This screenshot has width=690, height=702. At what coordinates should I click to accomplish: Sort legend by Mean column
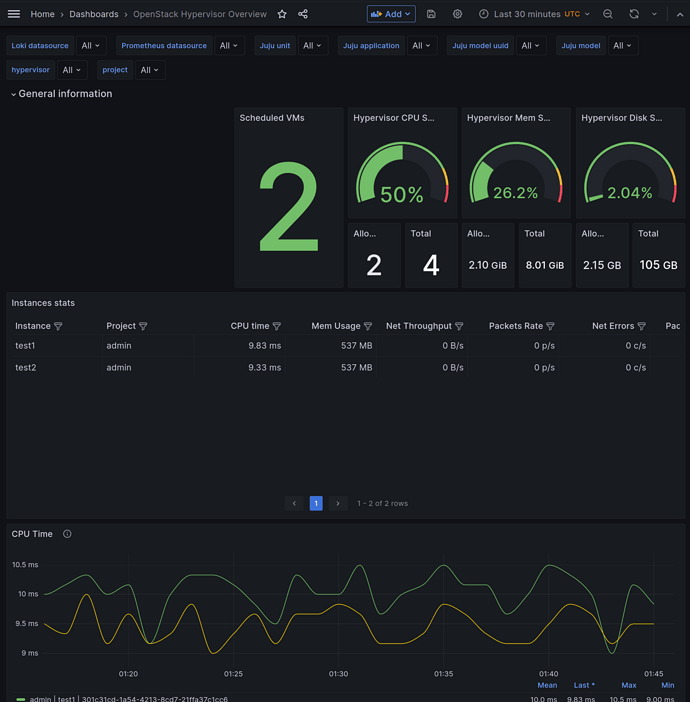547,685
